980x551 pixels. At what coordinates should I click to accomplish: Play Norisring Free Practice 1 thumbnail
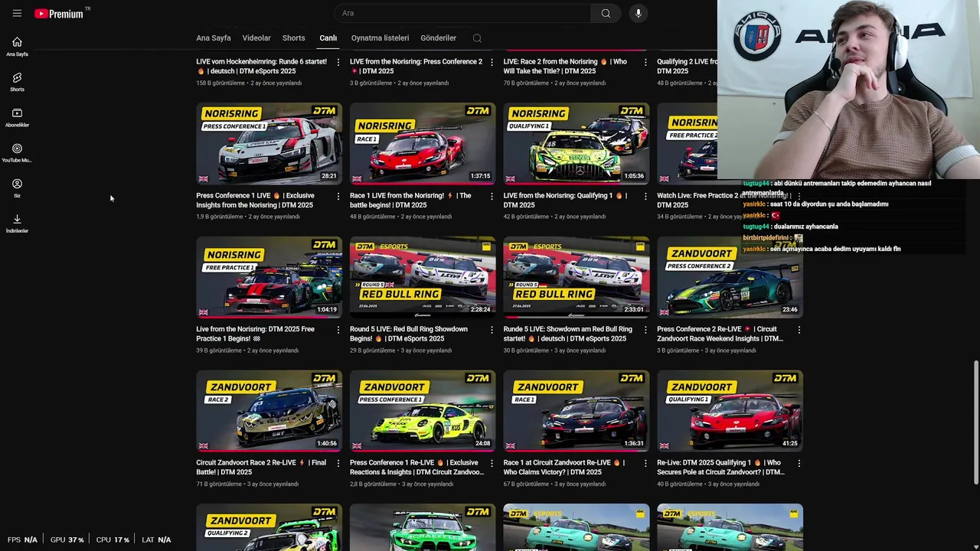coord(269,277)
